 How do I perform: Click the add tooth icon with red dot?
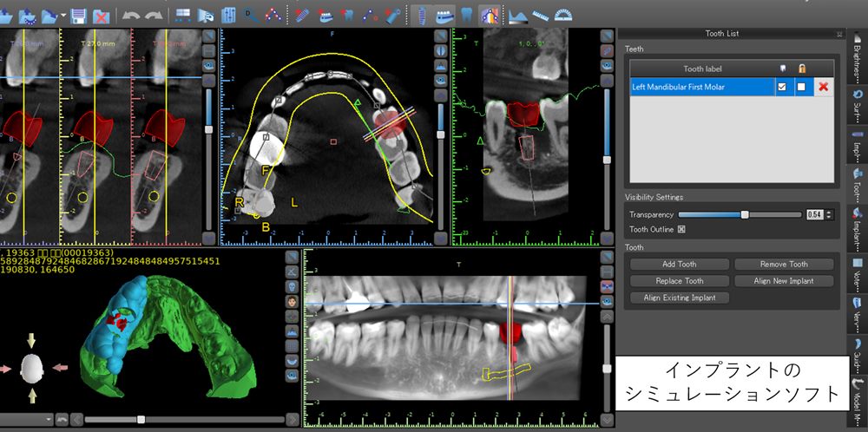[348, 16]
